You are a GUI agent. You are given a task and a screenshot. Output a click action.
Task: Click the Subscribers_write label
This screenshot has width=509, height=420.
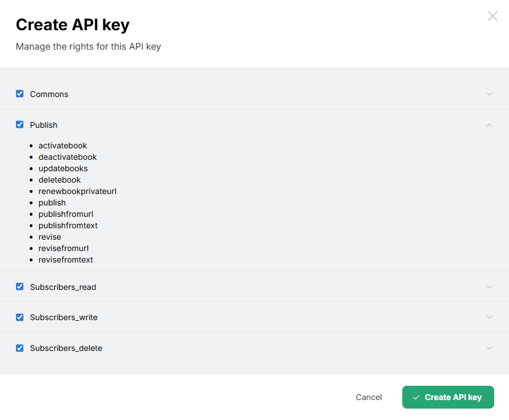(63, 317)
